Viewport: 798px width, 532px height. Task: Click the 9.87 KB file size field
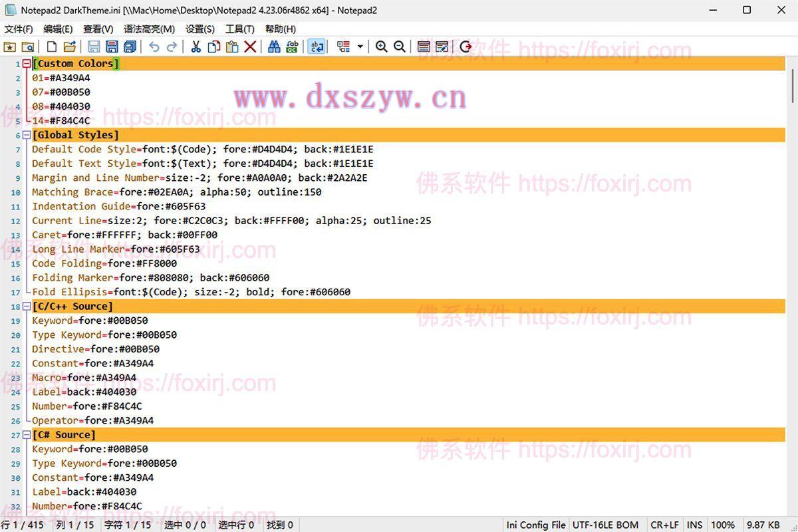(x=763, y=525)
